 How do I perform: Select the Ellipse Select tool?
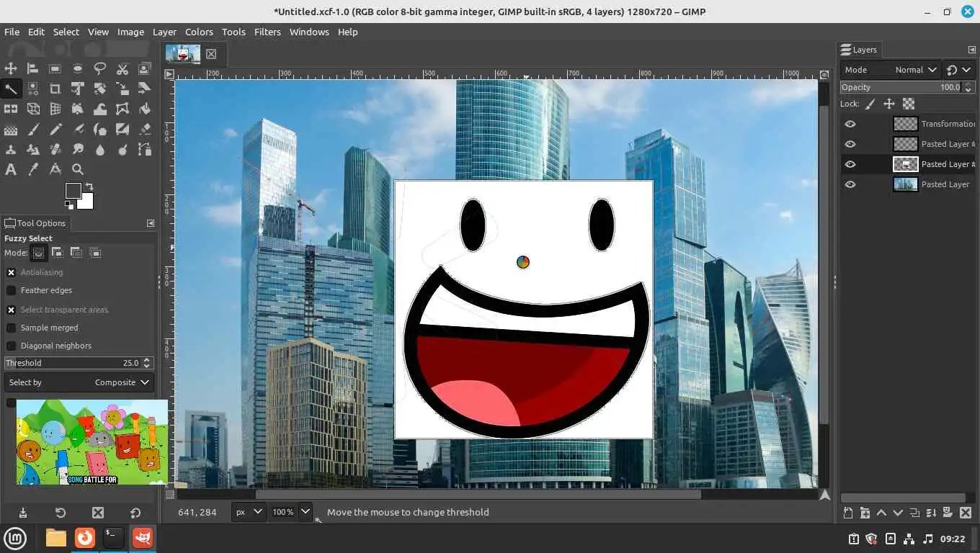(x=78, y=68)
